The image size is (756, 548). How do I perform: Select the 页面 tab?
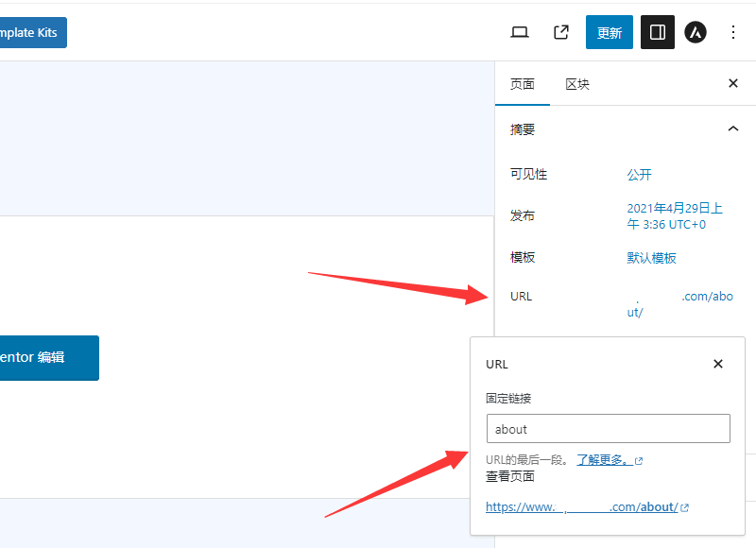tap(523, 83)
